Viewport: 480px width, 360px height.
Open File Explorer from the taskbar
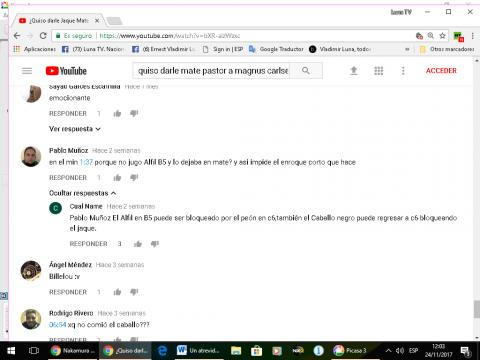[236, 351]
